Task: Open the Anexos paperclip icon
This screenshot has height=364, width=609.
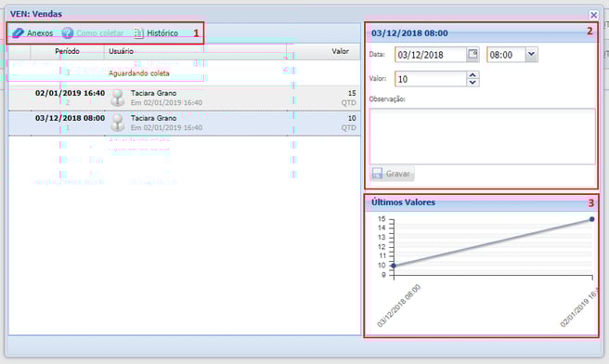Action: (x=18, y=33)
